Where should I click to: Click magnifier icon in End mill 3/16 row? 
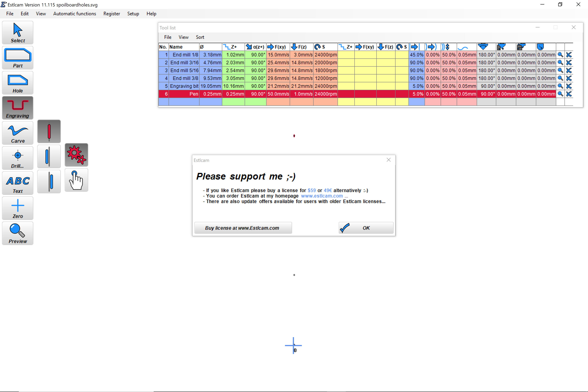pos(560,63)
